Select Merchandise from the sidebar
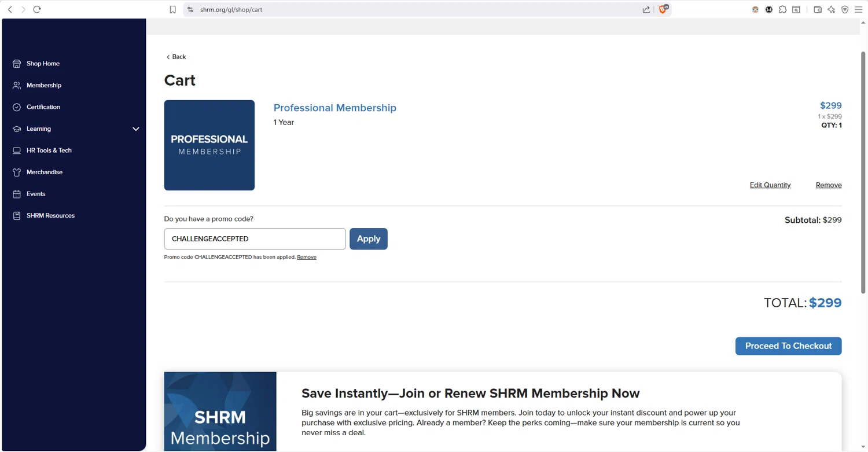868x452 pixels. click(44, 172)
